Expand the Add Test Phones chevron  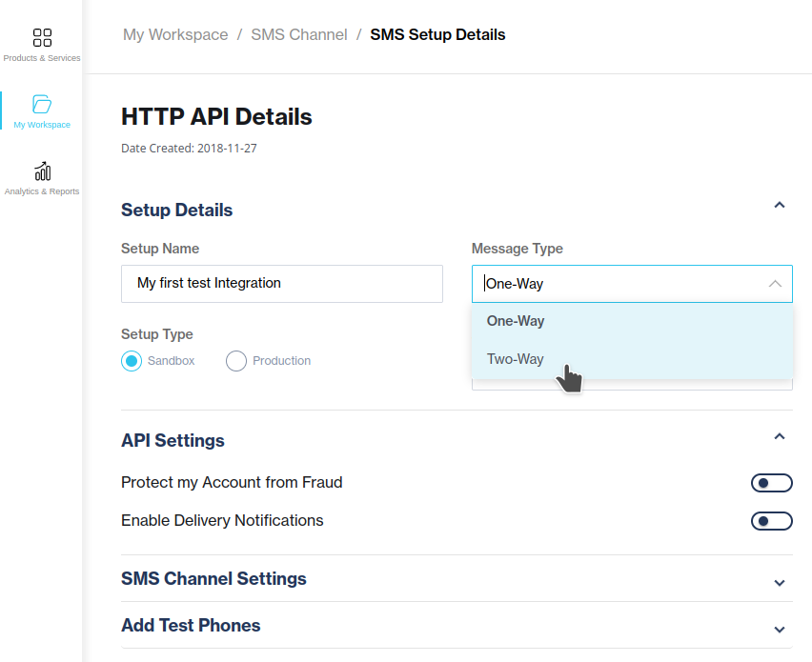(x=779, y=629)
